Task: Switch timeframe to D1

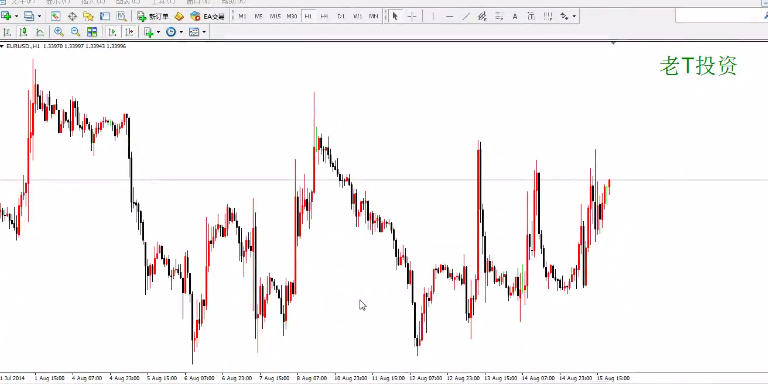Action: pos(341,16)
